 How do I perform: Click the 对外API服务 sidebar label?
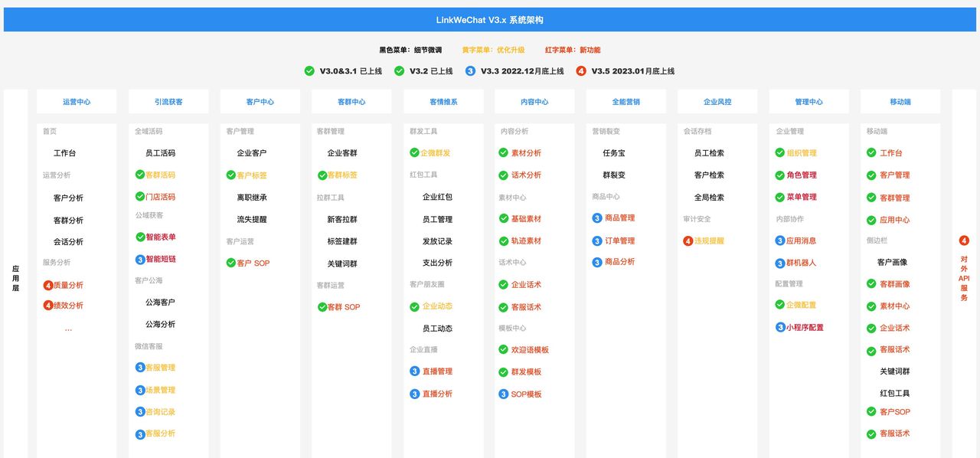(964, 279)
